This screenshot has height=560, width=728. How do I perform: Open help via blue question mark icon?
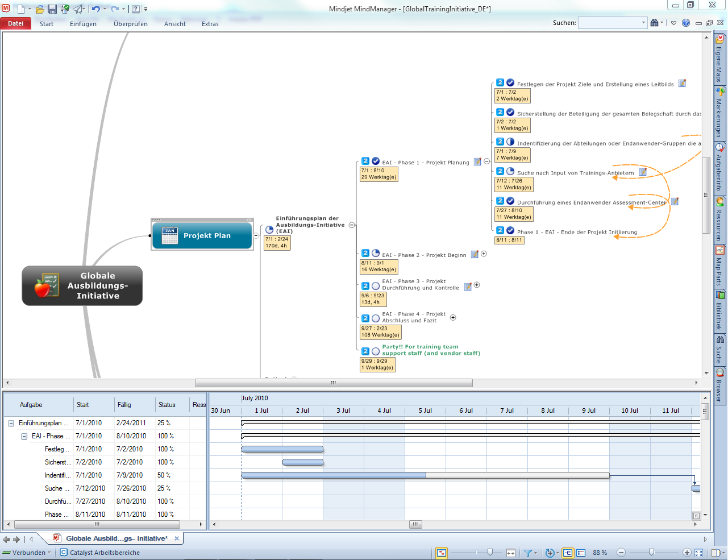click(x=686, y=23)
